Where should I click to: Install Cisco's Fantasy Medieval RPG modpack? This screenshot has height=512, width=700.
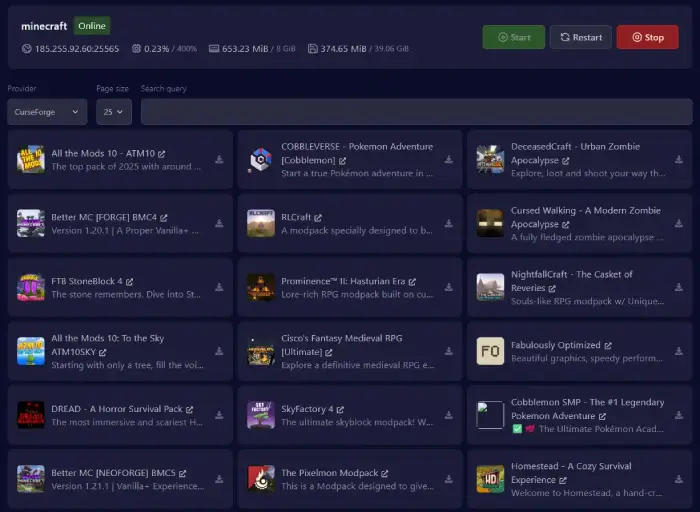[449, 351]
